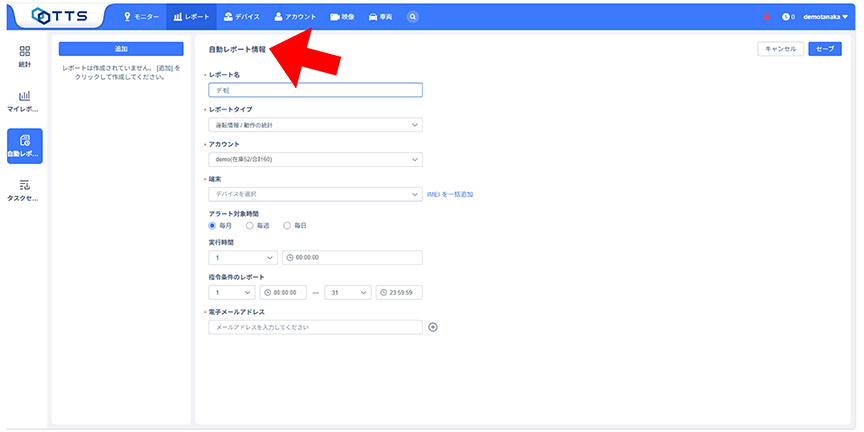Screen dimensions: 864x432
Task: Open the マイレポート bar chart sidebar icon
Action: pos(25,100)
